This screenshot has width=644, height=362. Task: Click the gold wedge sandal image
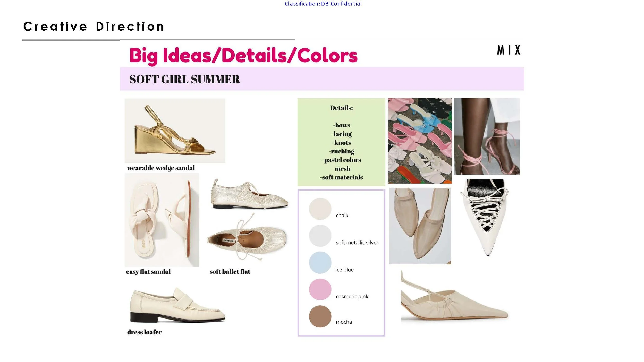(175, 131)
